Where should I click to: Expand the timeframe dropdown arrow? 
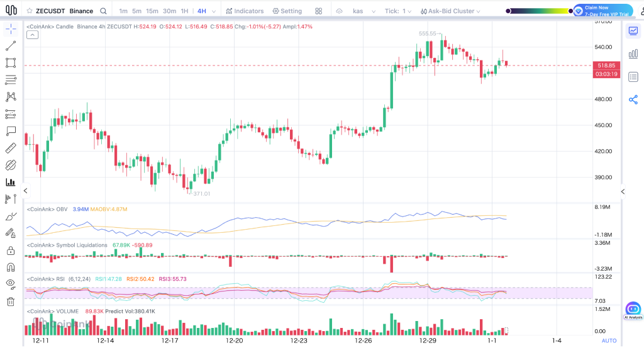214,11
